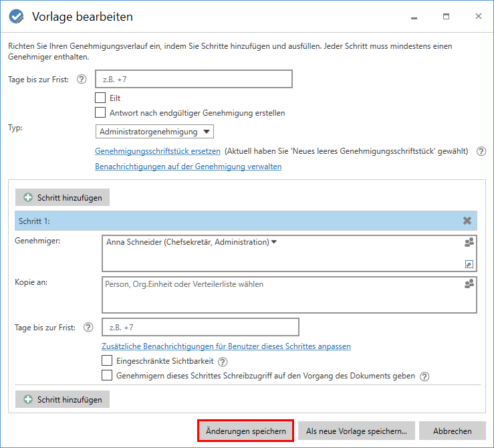Screen dimensions: 494x448
Task: Click help icon for Eingeschränkte Sichtbarkeit
Action: point(223,362)
